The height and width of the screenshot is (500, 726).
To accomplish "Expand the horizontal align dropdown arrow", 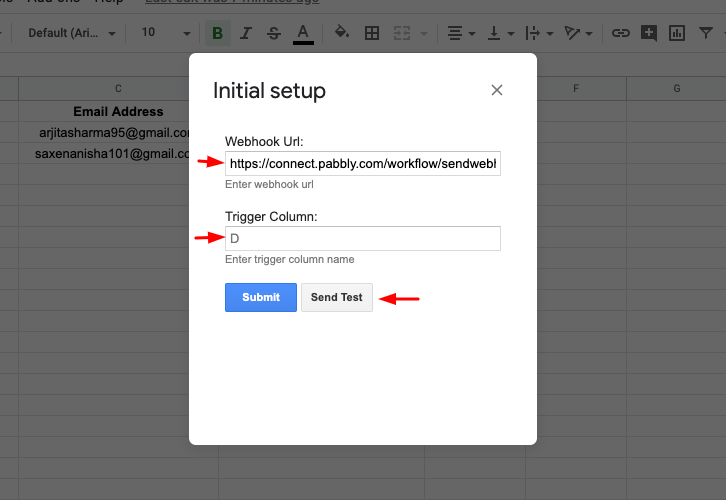I will click(x=472, y=33).
